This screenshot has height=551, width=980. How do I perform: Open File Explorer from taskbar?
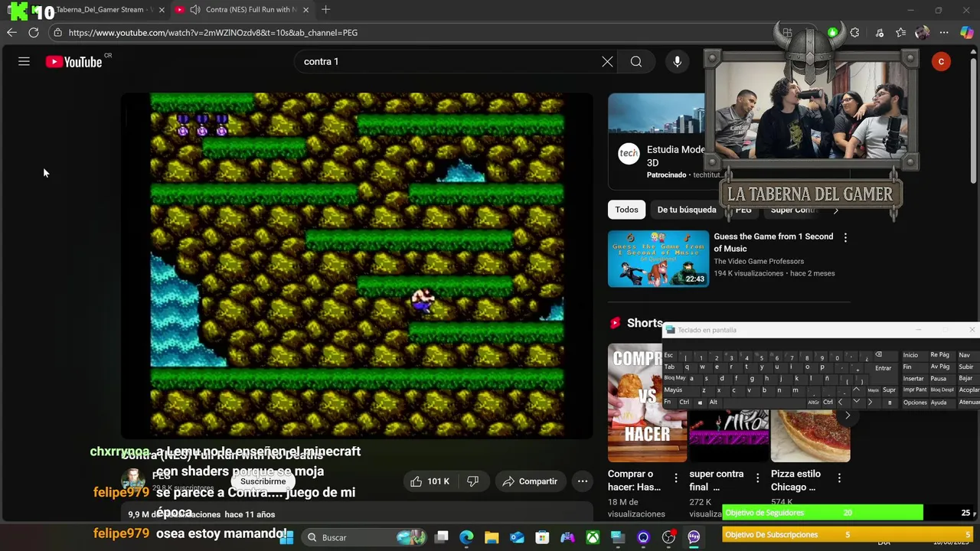tap(492, 537)
